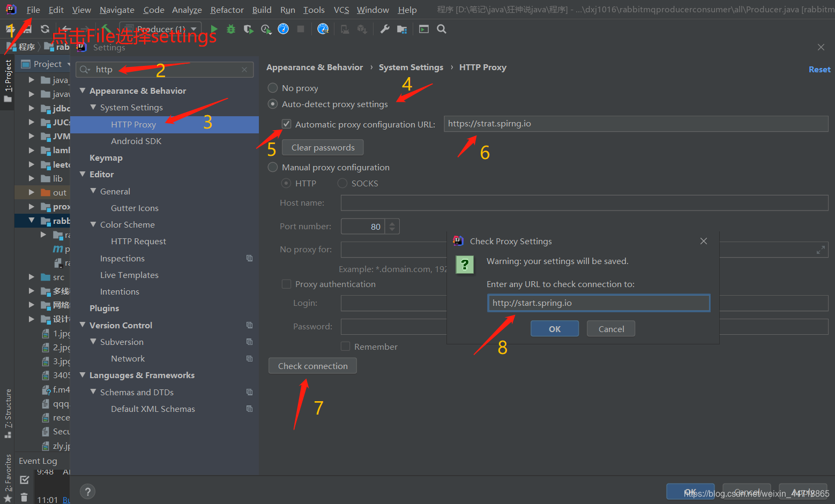This screenshot has width=835, height=504.
Task: Collapse the Editor settings node
Action: pyautogui.click(x=83, y=174)
